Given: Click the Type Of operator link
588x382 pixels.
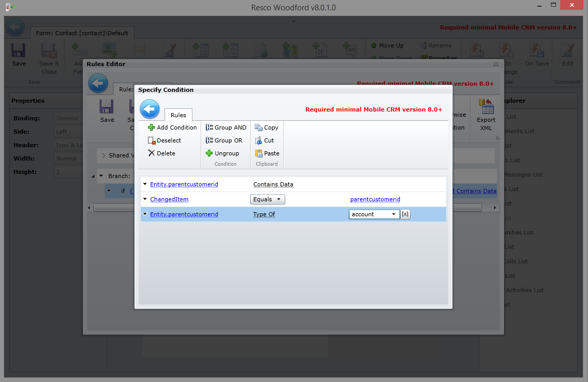Looking at the screenshot, I should coord(264,214).
